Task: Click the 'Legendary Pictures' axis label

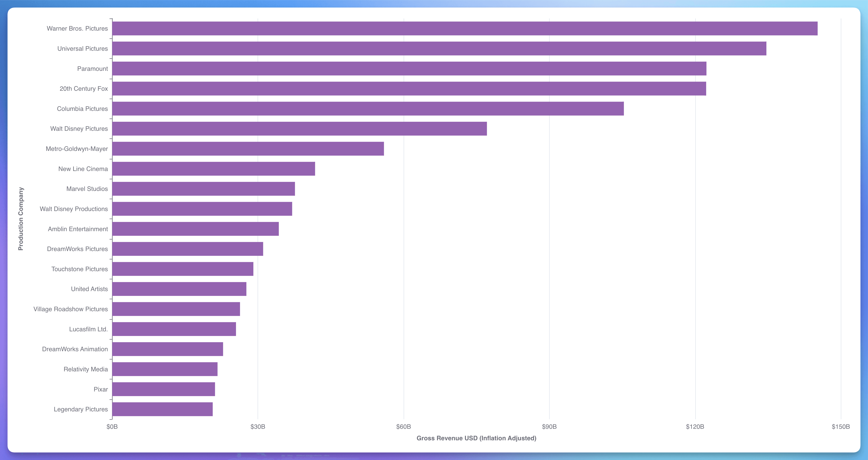Action: [x=81, y=409]
